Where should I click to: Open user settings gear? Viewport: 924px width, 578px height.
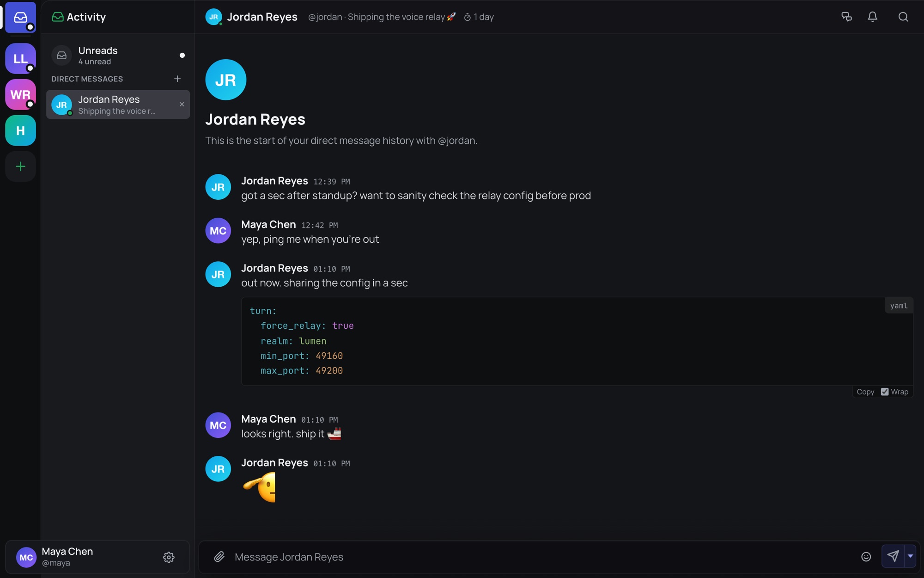(x=169, y=557)
